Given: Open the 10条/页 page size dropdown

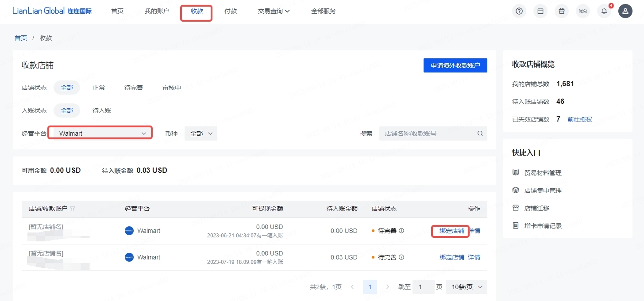Looking at the screenshot, I should point(467,287).
